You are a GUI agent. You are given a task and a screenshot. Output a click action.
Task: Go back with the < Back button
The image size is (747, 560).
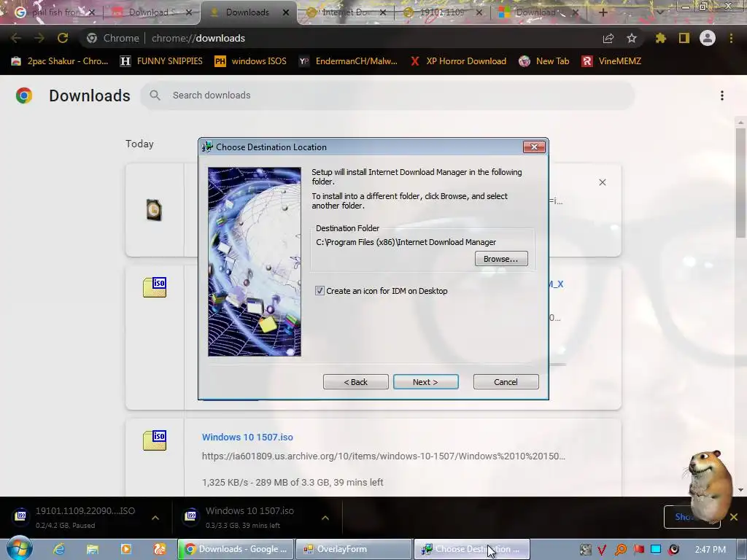coord(355,382)
